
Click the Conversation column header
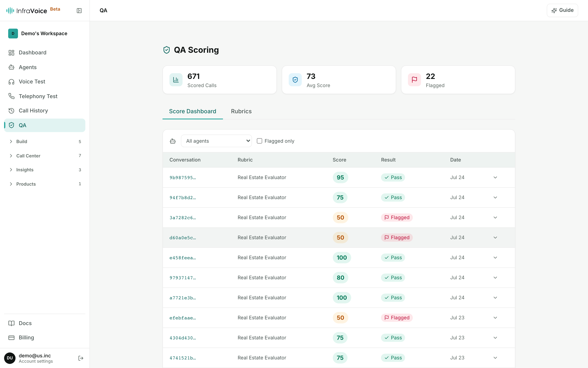(185, 160)
